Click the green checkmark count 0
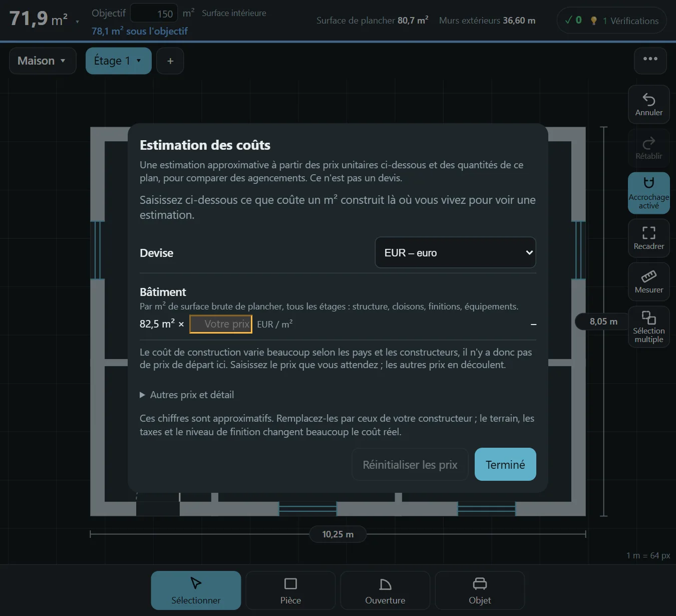The width and height of the screenshot is (676, 616). (573, 20)
